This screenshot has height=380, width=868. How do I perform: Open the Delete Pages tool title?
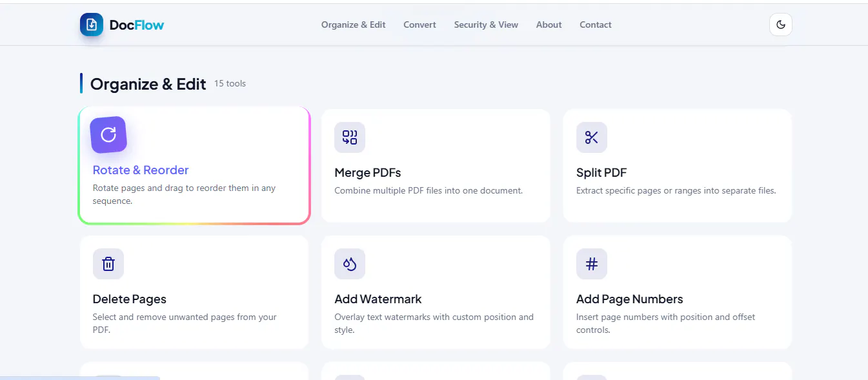coord(130,299)
